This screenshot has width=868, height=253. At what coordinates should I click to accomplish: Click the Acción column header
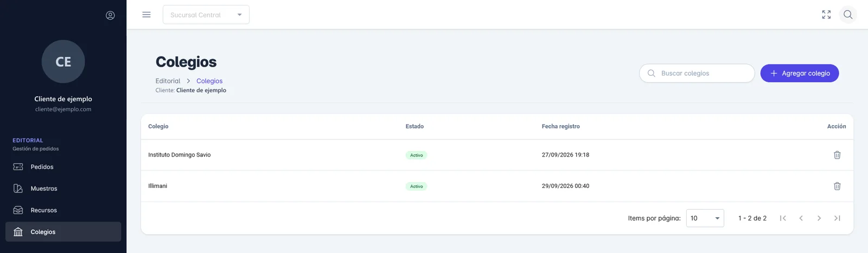tap(837, 126)
